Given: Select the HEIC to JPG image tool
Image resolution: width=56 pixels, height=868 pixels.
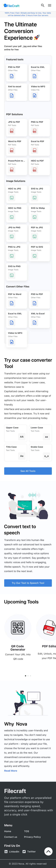Looking at the screenshot, I should coord(17,194).
